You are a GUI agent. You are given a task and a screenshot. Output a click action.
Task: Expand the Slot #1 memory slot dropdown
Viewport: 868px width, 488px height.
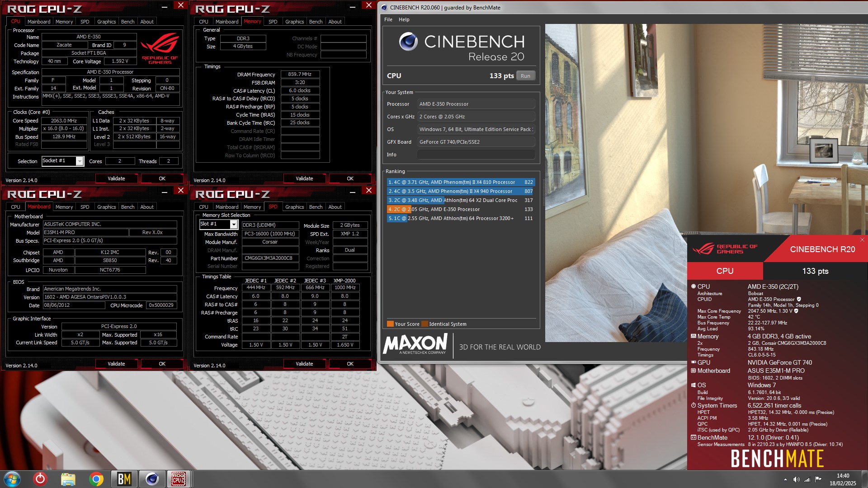(x=234, y=225)
